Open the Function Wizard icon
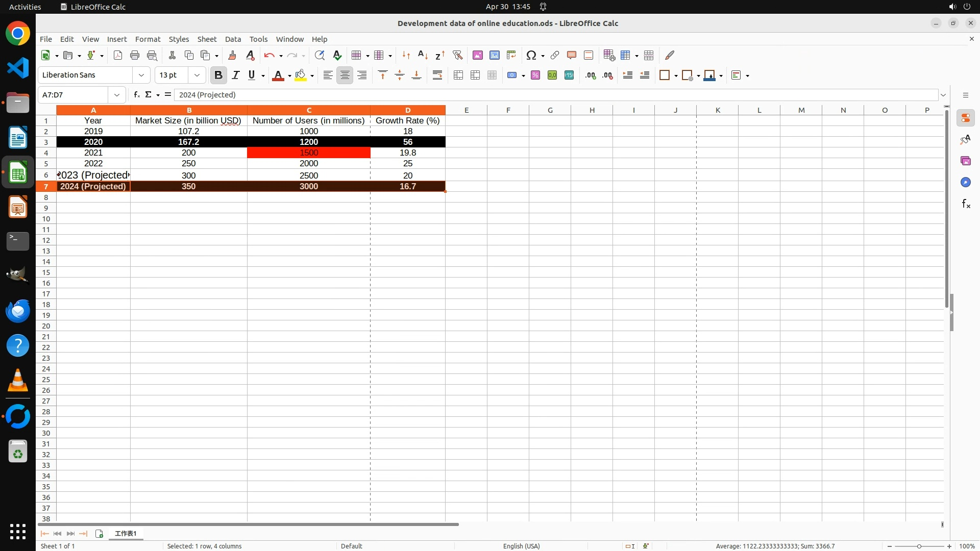The width and height of the screenshot is (980, 551). click(136, 95)
